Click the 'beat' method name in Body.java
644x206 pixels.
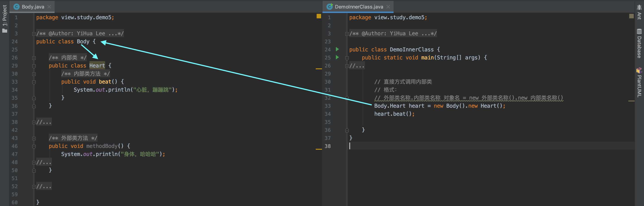[x=105, y=82]
